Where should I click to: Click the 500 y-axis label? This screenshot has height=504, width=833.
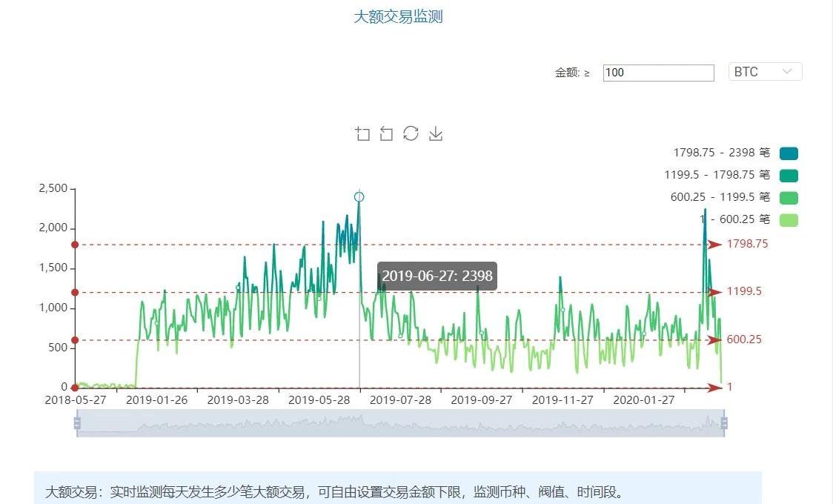coord(57,348)
